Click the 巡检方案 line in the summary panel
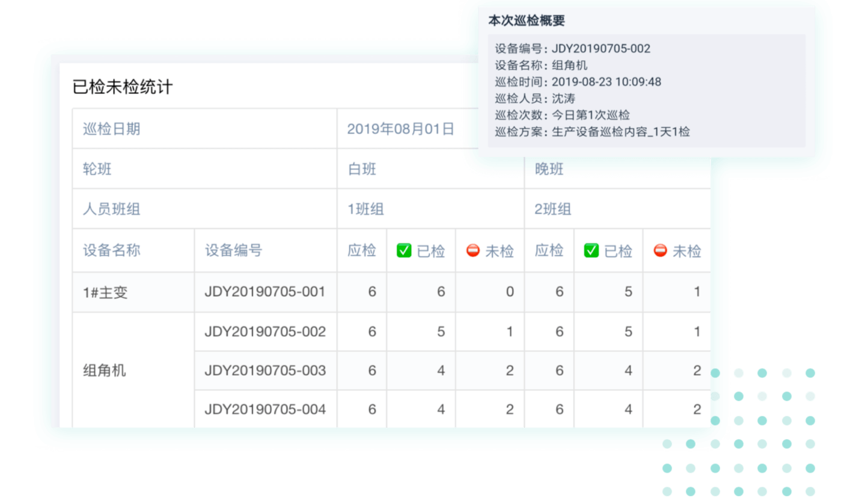 (x=592, y=132)
